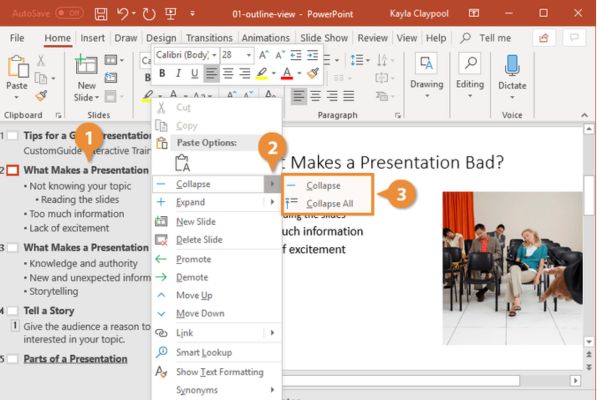Click 'Parts of a Presentation' outline heading
Viewport: 600px width, 400px height.
pyautogui.click(x=75, y=359)
